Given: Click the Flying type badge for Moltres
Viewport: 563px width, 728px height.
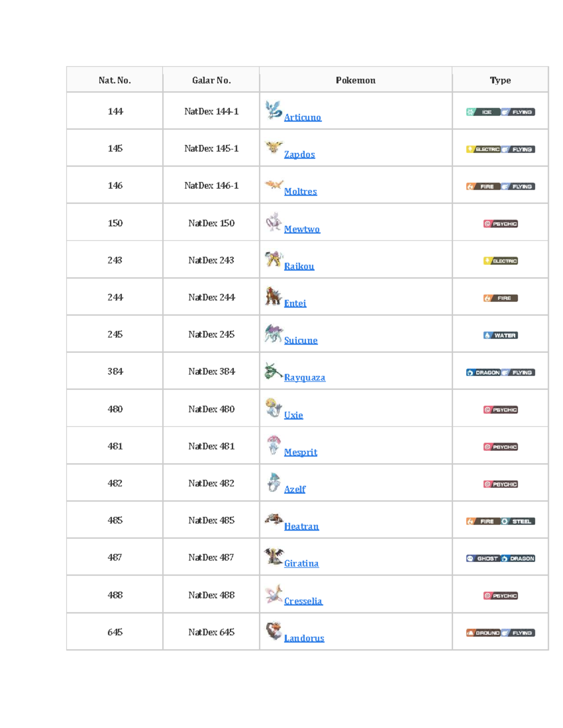Looking at the screenshot, I should tap(518, 187).
